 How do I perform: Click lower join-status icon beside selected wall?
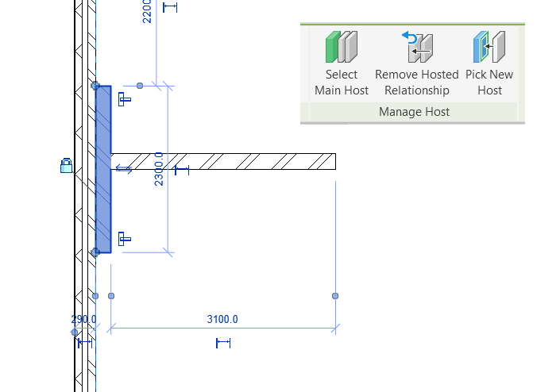[124, 239]
